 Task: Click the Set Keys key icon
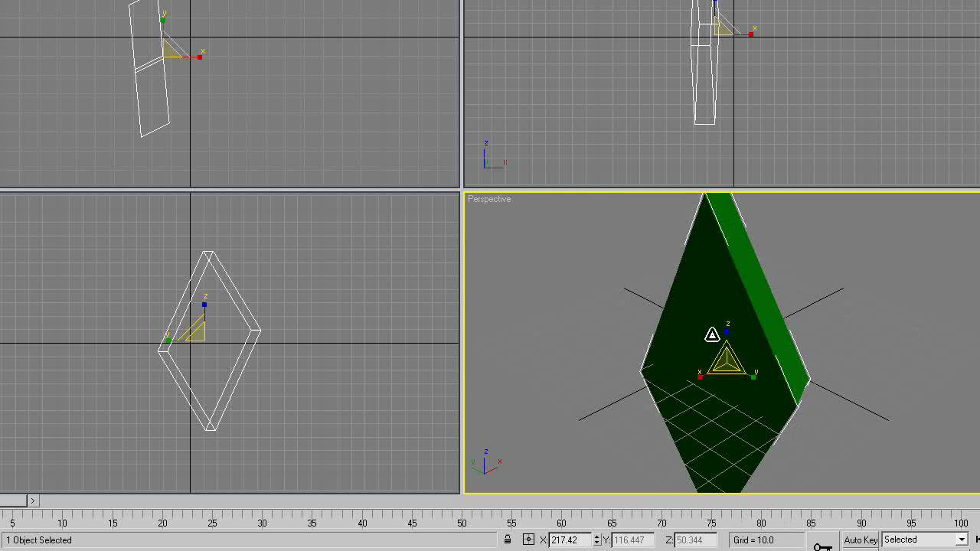[823, 546]
